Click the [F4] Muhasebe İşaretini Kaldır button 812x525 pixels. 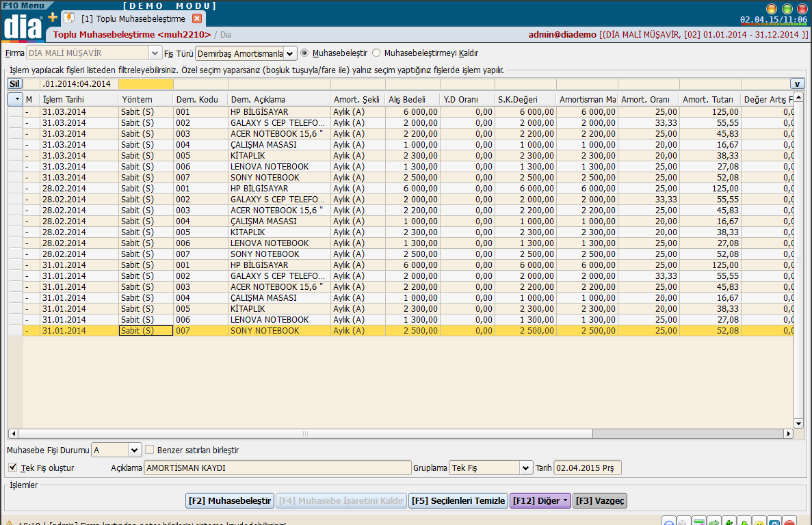click(x=341, y=500)
